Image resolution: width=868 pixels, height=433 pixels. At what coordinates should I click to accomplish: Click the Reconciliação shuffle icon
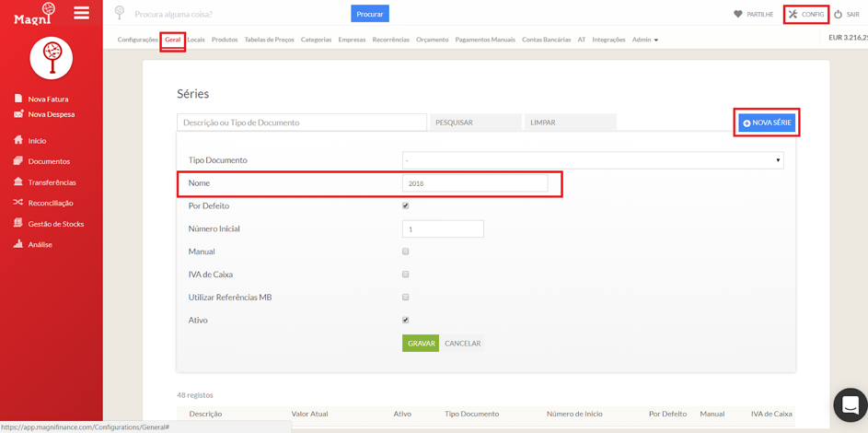point(17,203)
